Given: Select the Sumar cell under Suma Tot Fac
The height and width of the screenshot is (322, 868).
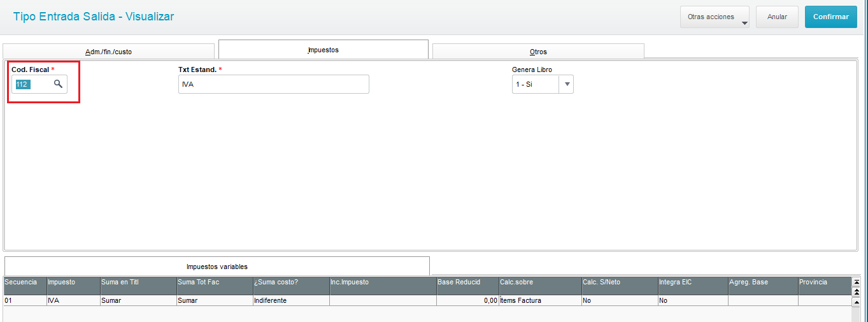Looking at the screenshot, I should coord(215,300).
